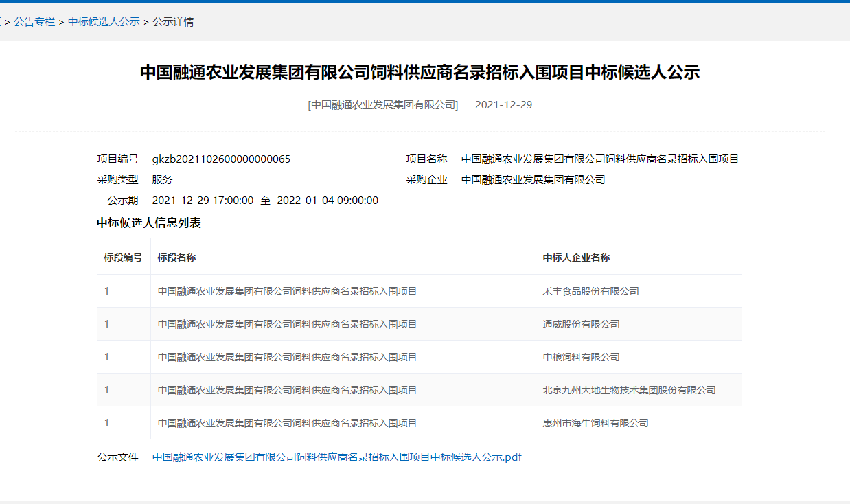Open the 公告专栏 breadcrumb link
The image size is (850, 504).
pos(34,22)
